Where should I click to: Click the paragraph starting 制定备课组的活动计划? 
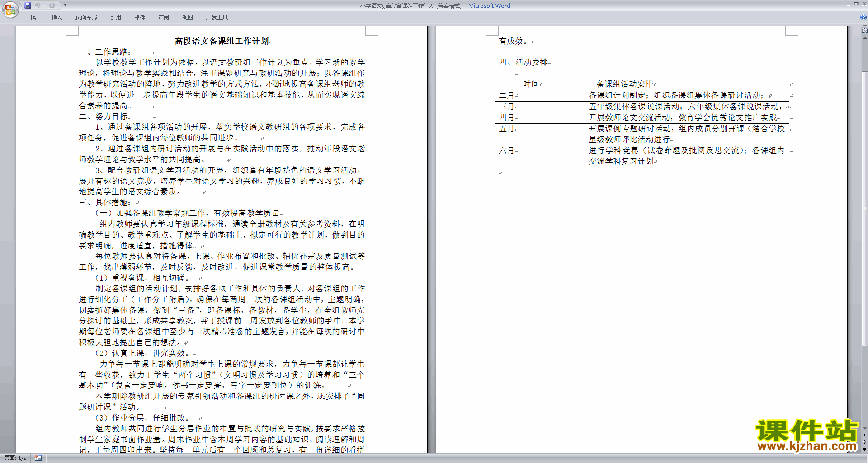point(222,315)
